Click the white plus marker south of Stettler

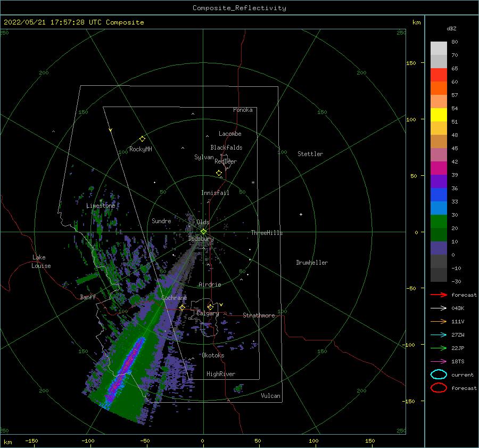(x=301, y=214)
